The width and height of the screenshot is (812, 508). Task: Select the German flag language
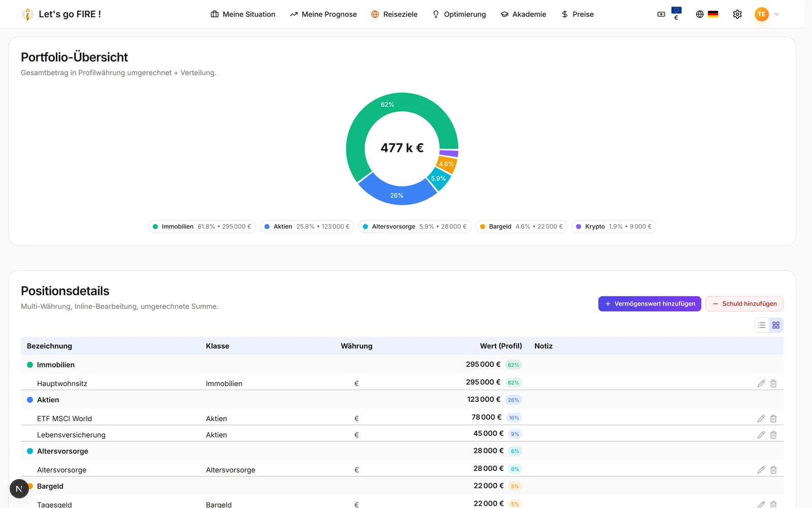[713, 14]
